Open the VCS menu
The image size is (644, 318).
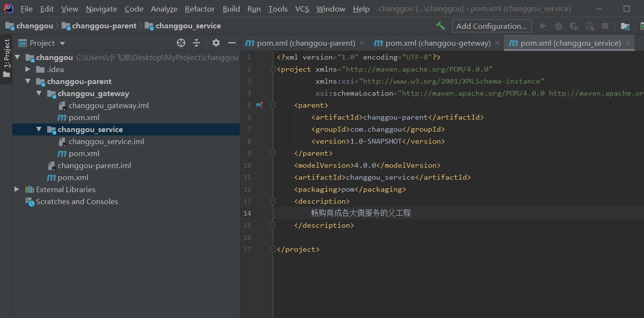302,9
